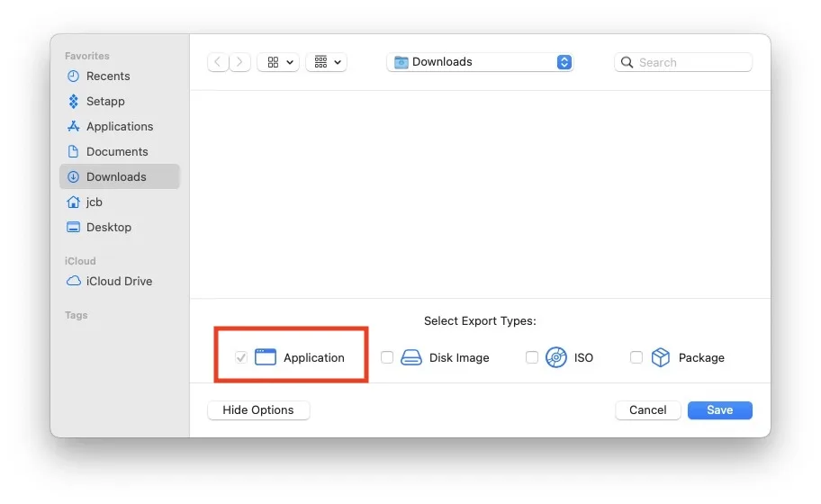The height and width of the screenshot is (504, 821).
Task: Click the ISO disc icon
Action: pyautogui.click(x=556, y=357)
